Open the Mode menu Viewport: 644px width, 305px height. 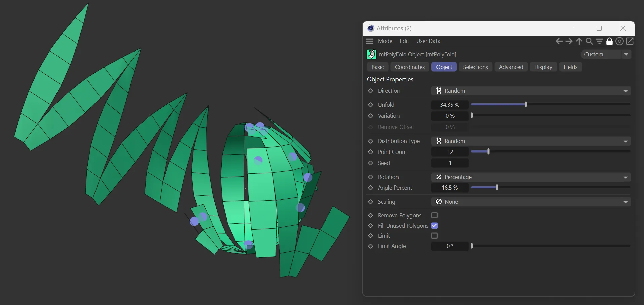385,41
